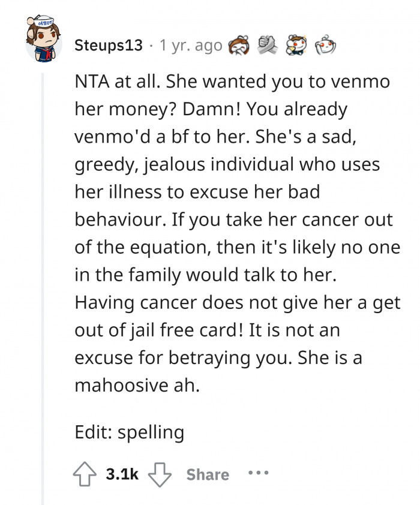Open Steups13's profile via the username
420x505 pixels.
(110, 43)
